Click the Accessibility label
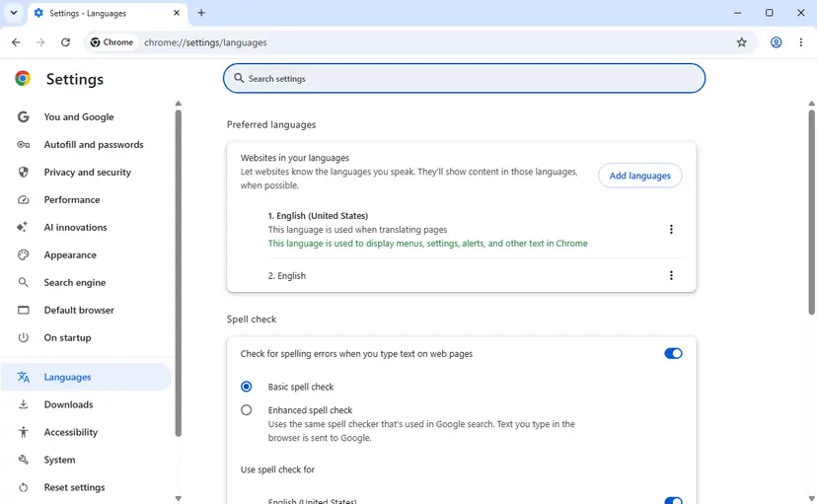Viewport: 817px width, 504px height. 70,432
